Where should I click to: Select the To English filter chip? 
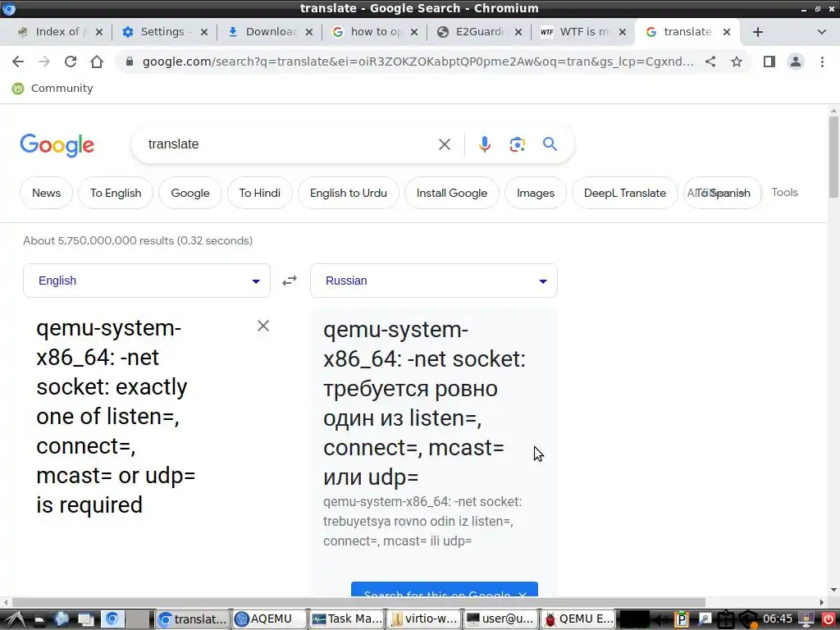116,193
